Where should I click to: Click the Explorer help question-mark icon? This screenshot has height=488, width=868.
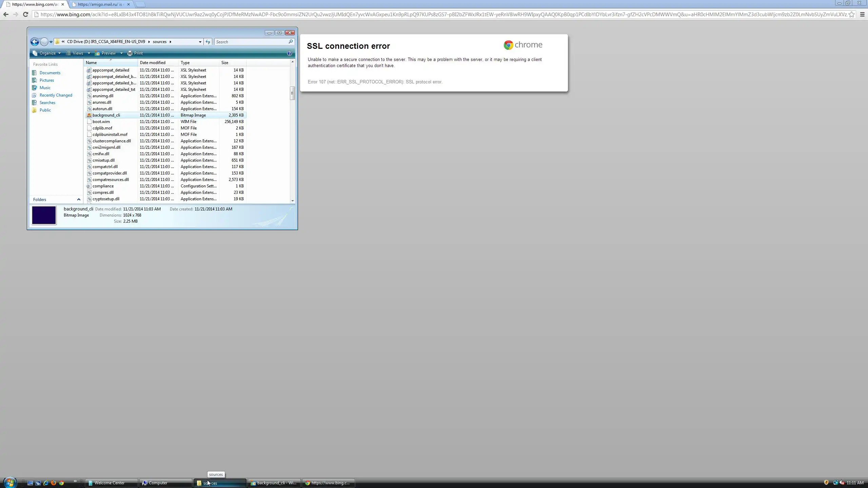point(289,53)
